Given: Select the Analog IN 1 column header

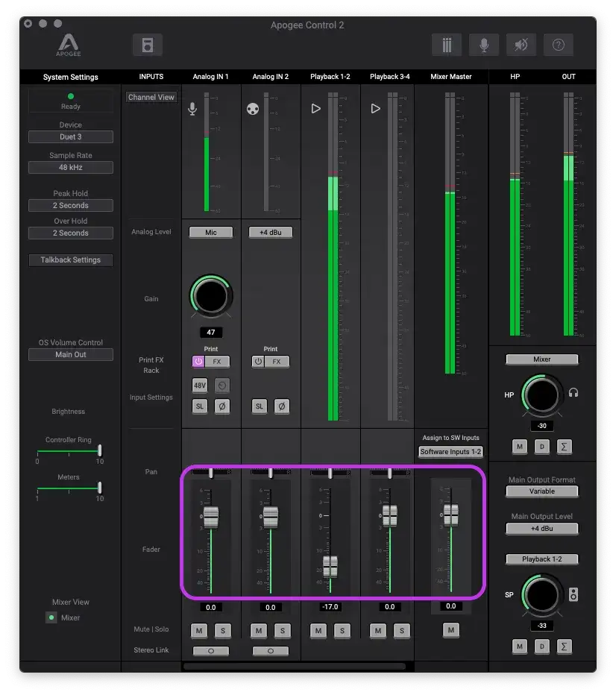Looking at the screenshot, I should click(x=210, y=77).
